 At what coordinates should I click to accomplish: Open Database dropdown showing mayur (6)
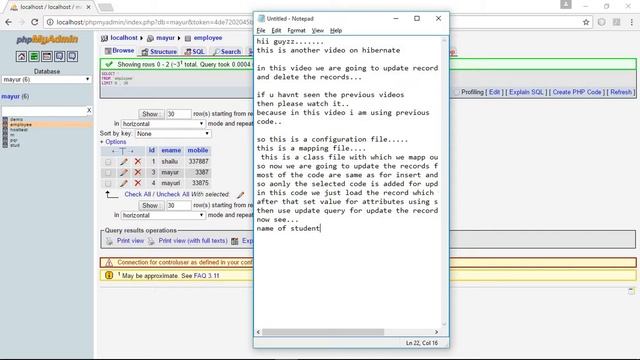[x=47, y=80]
